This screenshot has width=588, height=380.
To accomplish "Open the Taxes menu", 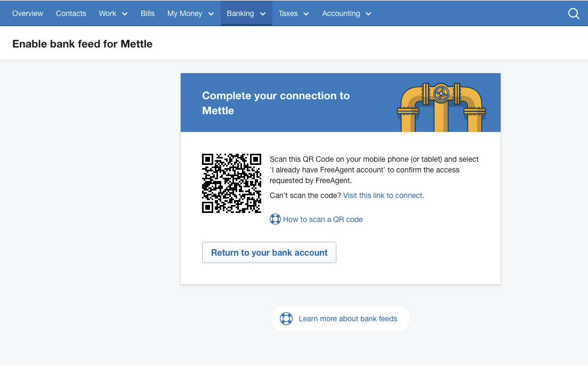I will [x=288, y=13].
